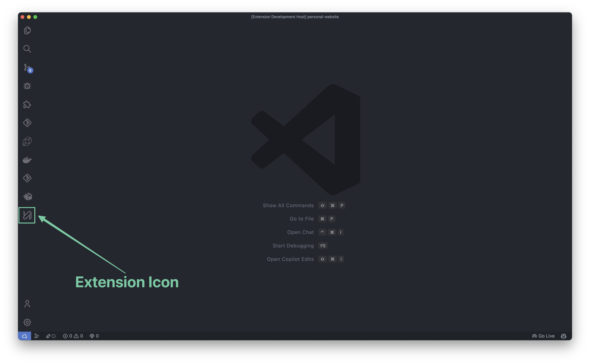Screen dimensions: 590x364
Task: Open the Accounts person menu
Action: coord(27,304)
